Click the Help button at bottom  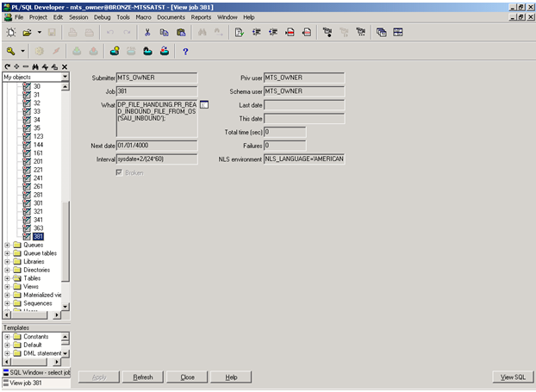point(231,377)
